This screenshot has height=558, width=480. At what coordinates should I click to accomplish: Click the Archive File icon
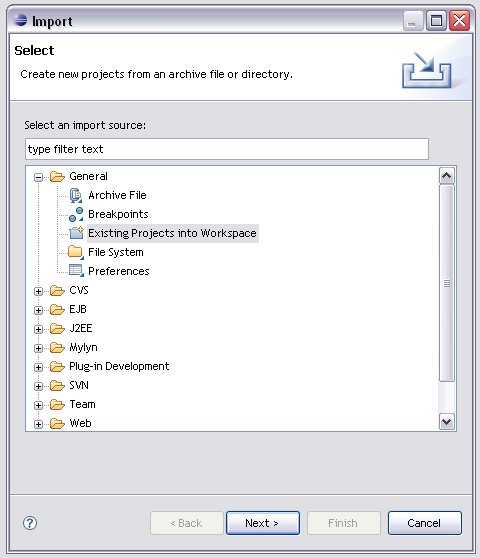75,195
